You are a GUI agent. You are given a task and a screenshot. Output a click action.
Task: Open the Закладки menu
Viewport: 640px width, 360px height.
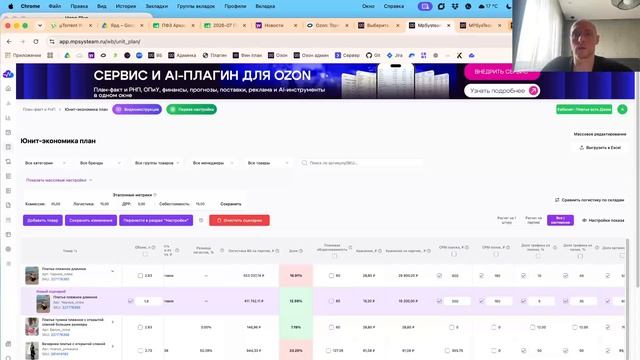tap(156, 6)
